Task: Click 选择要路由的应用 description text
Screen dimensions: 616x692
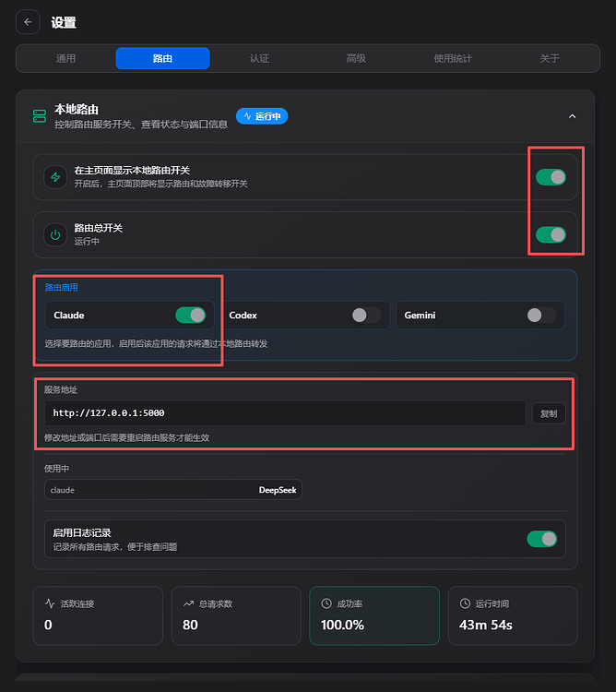Action: click(156, 343)
